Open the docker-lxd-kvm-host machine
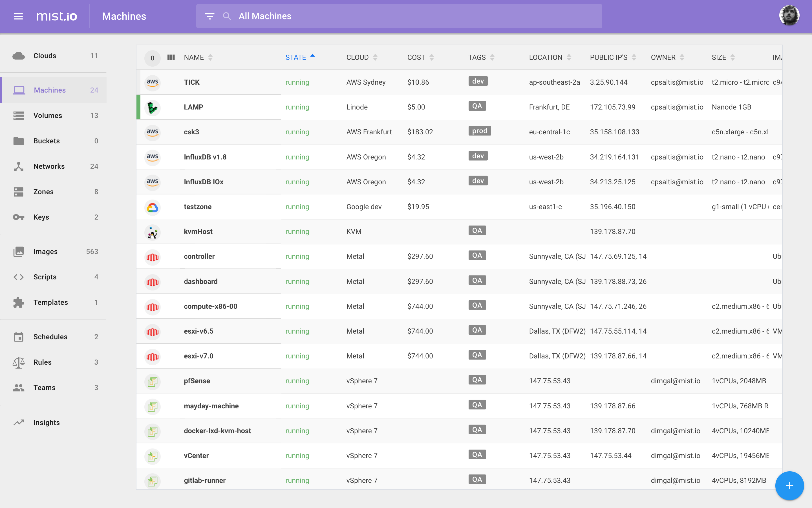 (217, 431)
